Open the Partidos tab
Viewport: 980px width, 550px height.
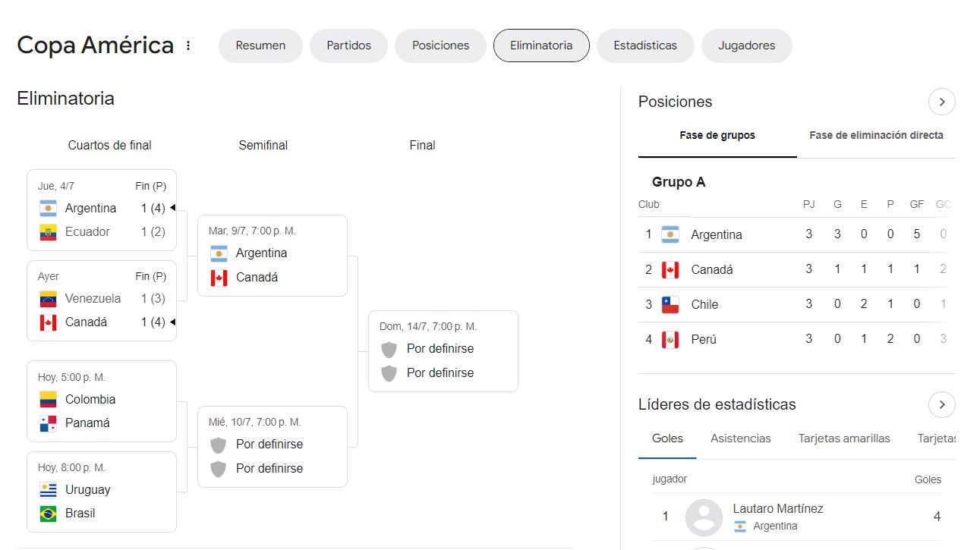pos(348,46)
